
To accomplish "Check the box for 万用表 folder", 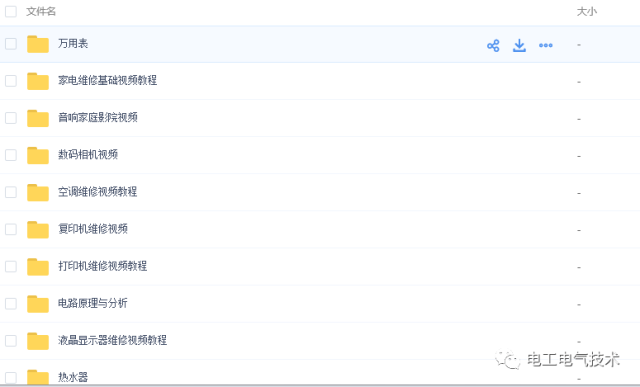I will click(11, 44).
